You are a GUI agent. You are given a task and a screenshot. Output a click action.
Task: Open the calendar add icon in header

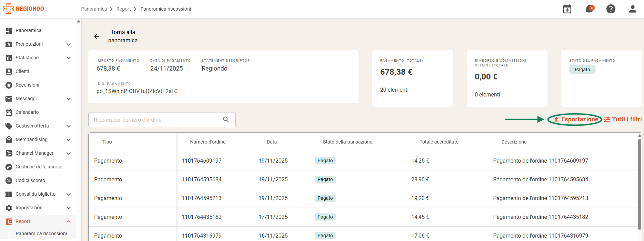tap(567, 9)
